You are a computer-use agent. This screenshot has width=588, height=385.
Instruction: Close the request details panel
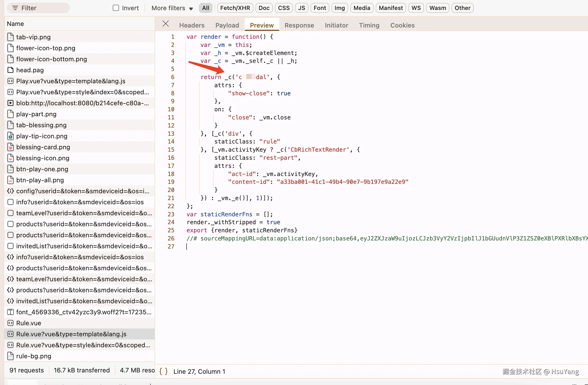point(165,24)
